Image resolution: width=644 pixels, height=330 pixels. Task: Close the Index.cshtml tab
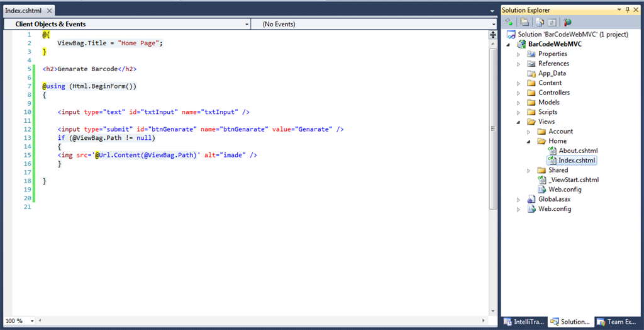click(x=49, y=11)
